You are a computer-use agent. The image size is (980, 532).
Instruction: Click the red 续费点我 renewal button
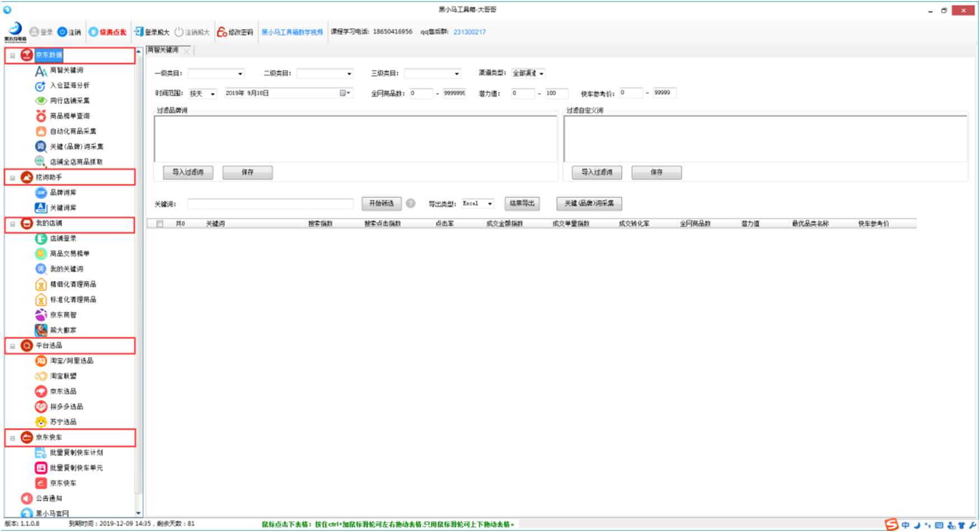click(x=107, y=32)
